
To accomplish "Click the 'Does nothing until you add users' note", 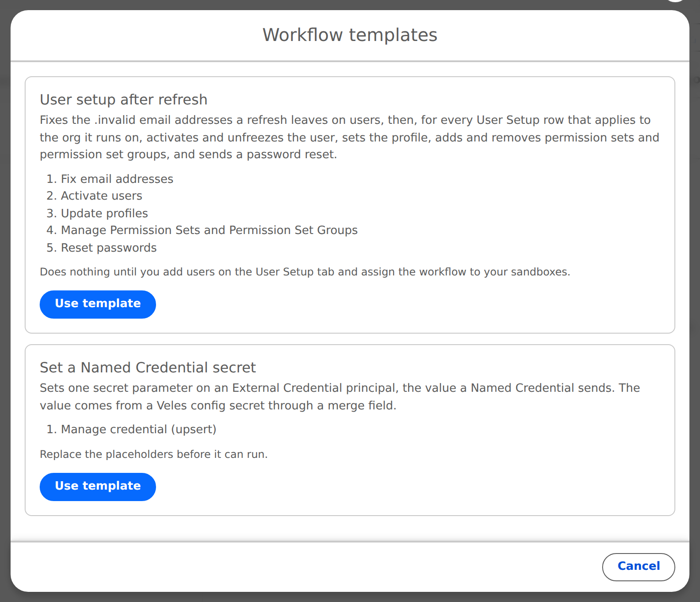I will pyautogui.click(x=305, y=272).
